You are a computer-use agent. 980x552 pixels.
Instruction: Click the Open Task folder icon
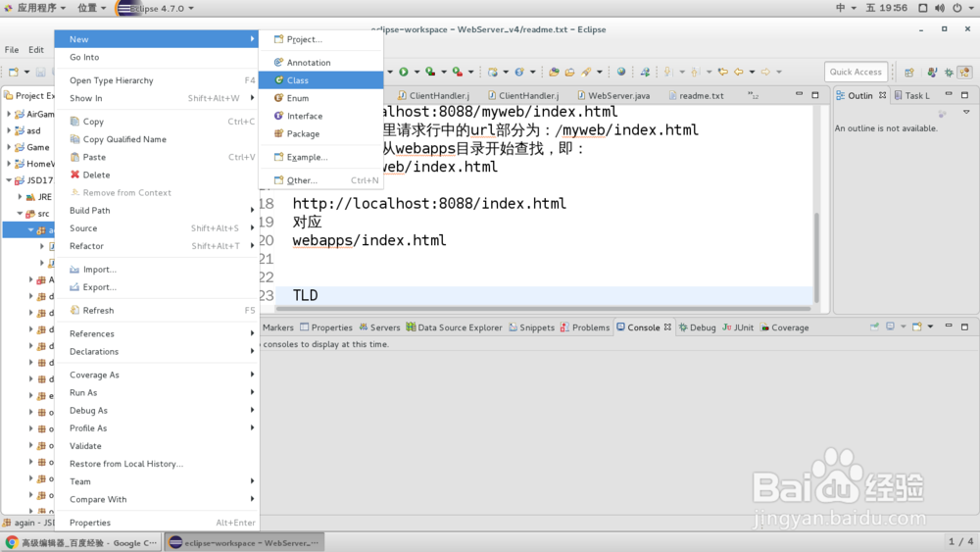point(569,72)
